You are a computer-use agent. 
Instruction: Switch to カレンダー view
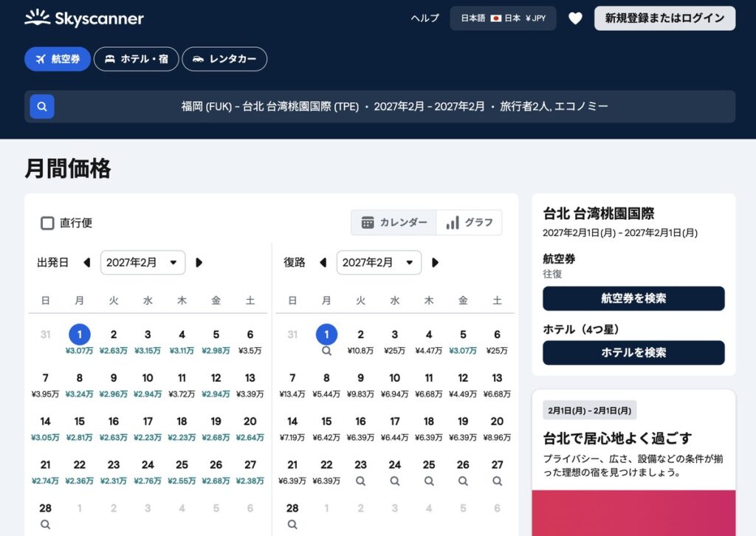pyautogui.click(x=394, y=223)
